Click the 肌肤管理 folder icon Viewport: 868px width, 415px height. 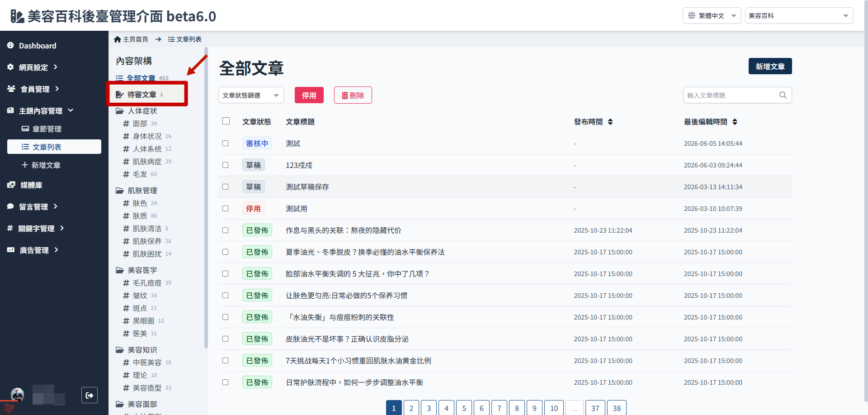(x=120, y=191)
